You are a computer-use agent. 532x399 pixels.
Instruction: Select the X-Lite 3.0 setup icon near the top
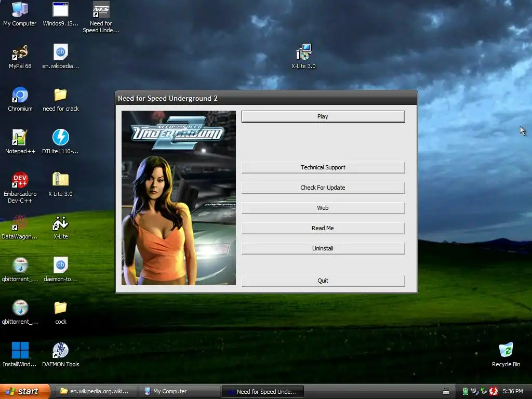(x=303, y=57)
